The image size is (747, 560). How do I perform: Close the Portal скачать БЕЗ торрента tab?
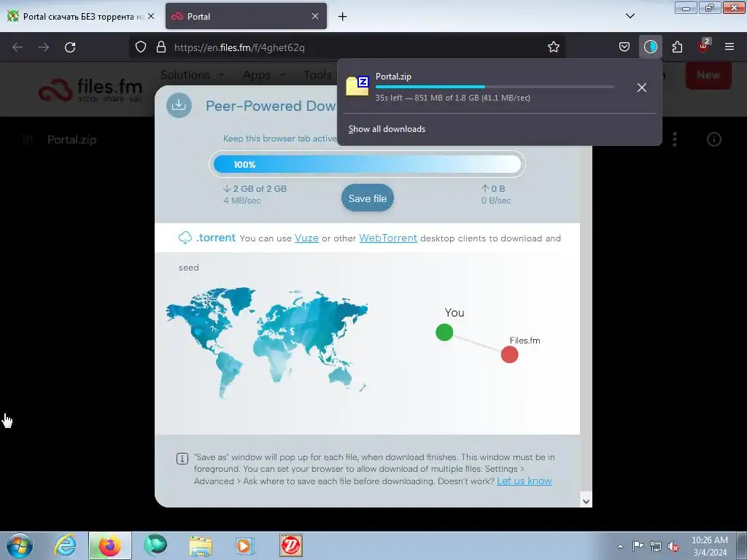pos(151,16)
